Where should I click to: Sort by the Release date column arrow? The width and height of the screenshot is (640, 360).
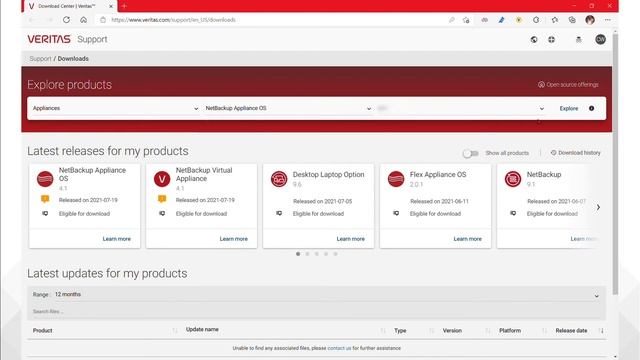click(601, 331)
